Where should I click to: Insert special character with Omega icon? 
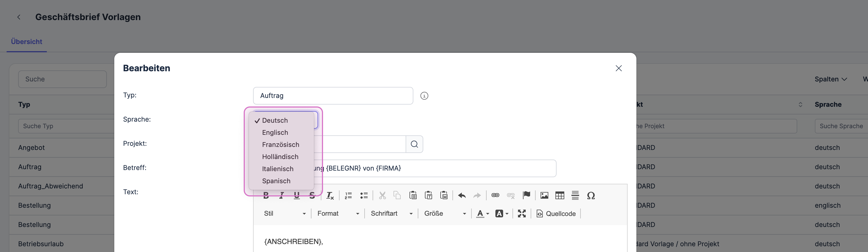coord(591,196)
